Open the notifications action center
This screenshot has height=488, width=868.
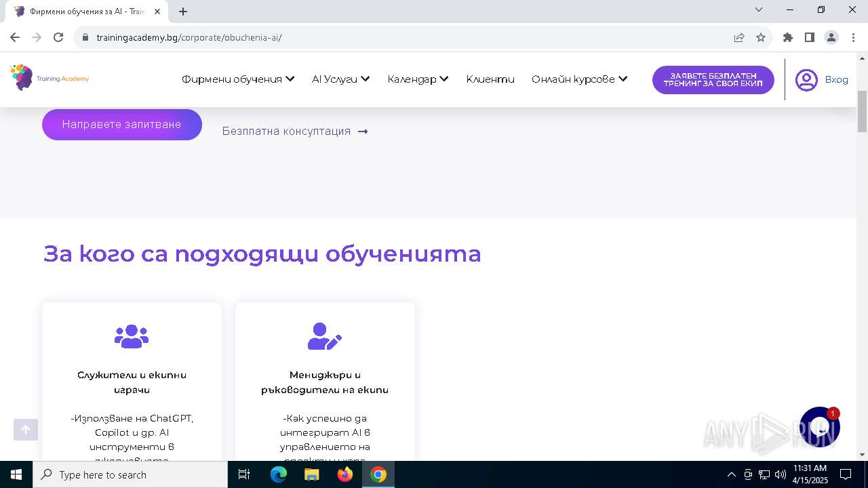coord(846,474)
